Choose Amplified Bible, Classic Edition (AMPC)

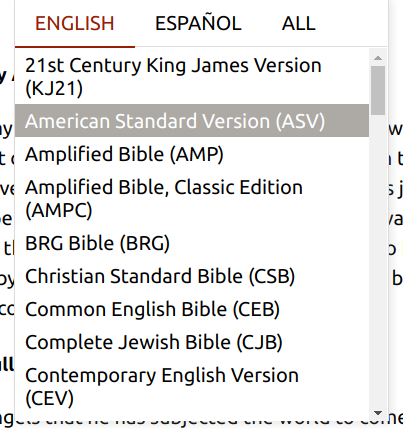[192, 198]
